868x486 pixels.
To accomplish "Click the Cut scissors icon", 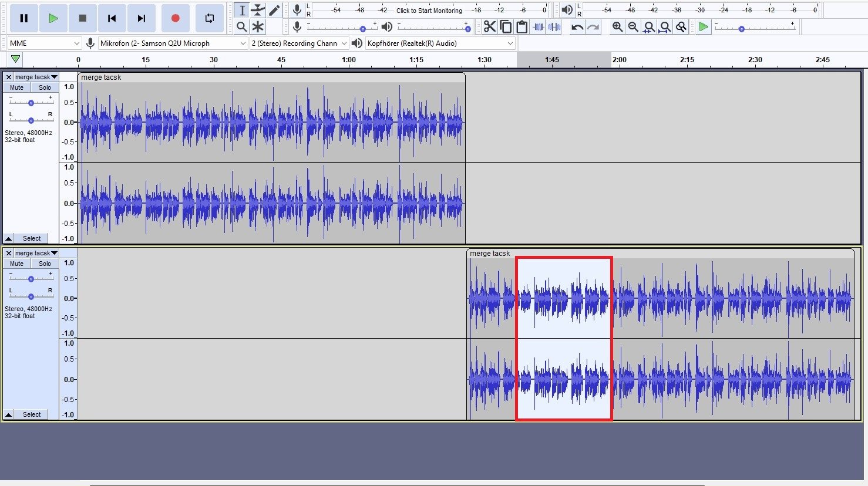I will pyautogui.click(x=489, y=27).
